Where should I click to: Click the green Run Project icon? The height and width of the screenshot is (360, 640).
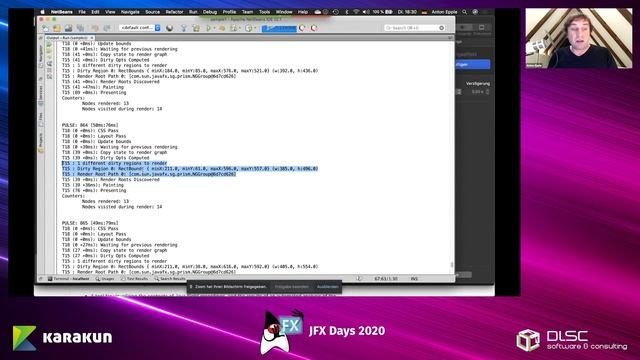click(209, 28)
